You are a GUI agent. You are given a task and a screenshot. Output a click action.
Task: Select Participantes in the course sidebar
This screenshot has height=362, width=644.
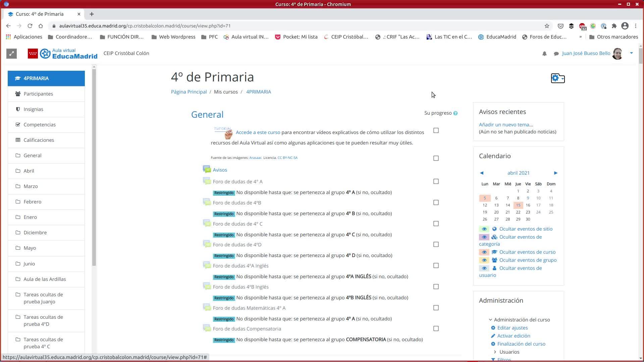coord(38,94)
